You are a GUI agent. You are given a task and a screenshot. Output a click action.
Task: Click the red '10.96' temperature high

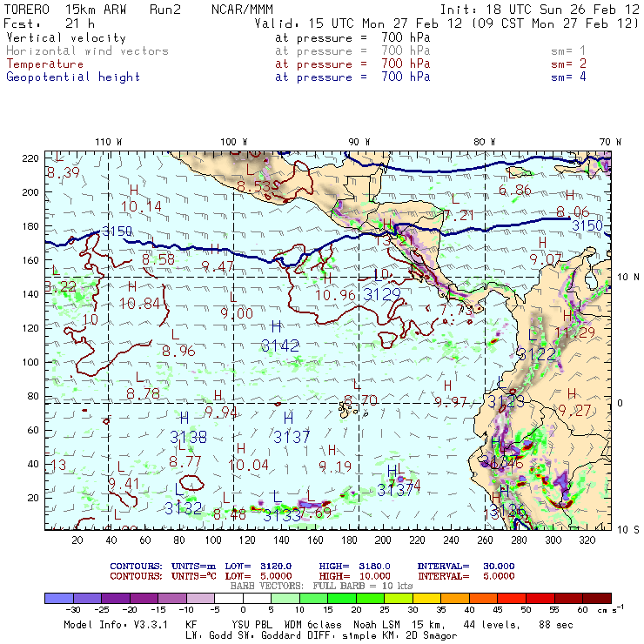[x=335, y=295]
